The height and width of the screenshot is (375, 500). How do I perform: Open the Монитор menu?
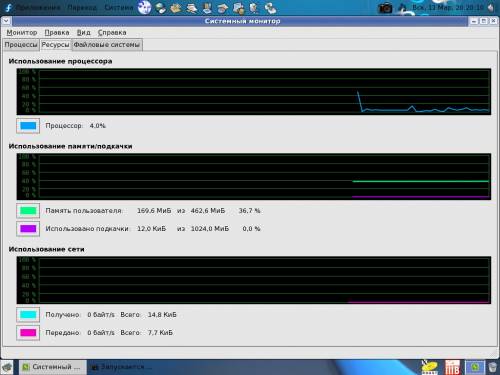[x=22, y=33]
